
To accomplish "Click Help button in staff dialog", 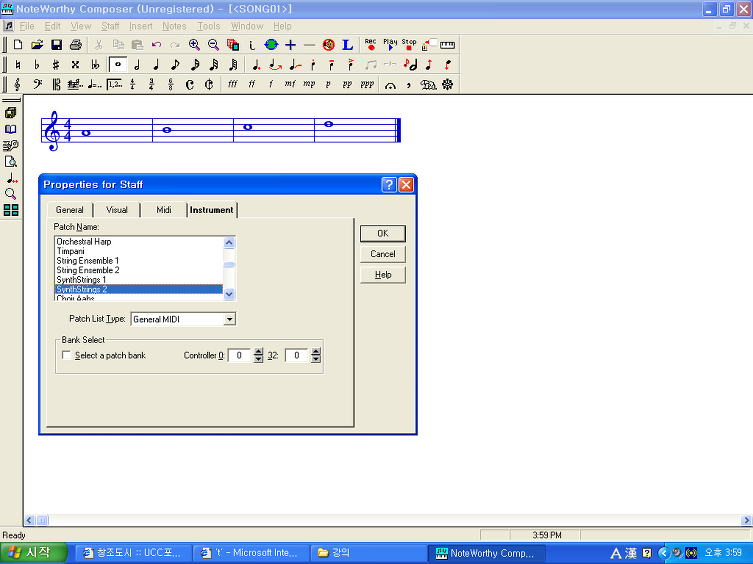I will click(383, 275).
